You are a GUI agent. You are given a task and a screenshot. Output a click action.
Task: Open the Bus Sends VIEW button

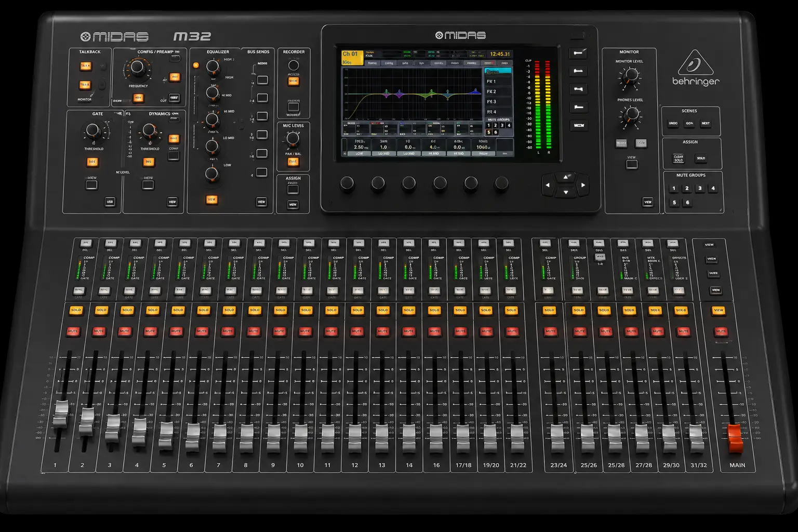pyautogui.click(x=261, y=202)
